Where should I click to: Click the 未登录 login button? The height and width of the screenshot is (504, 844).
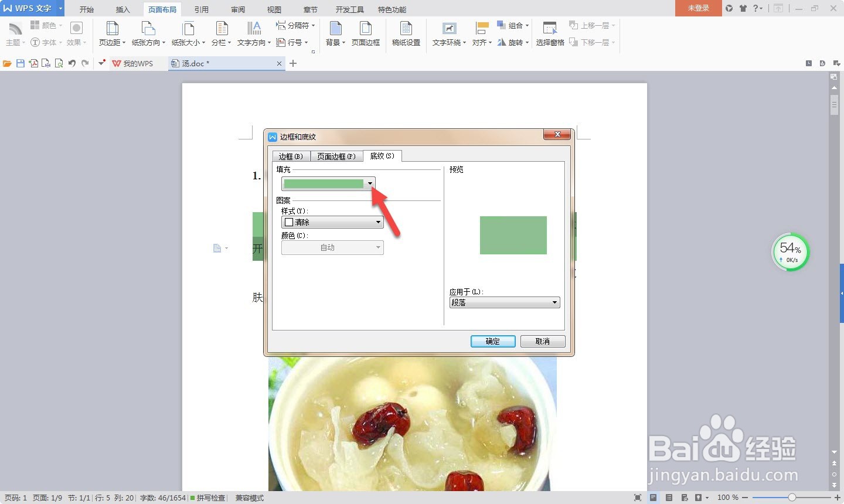[x=698, y=8]
